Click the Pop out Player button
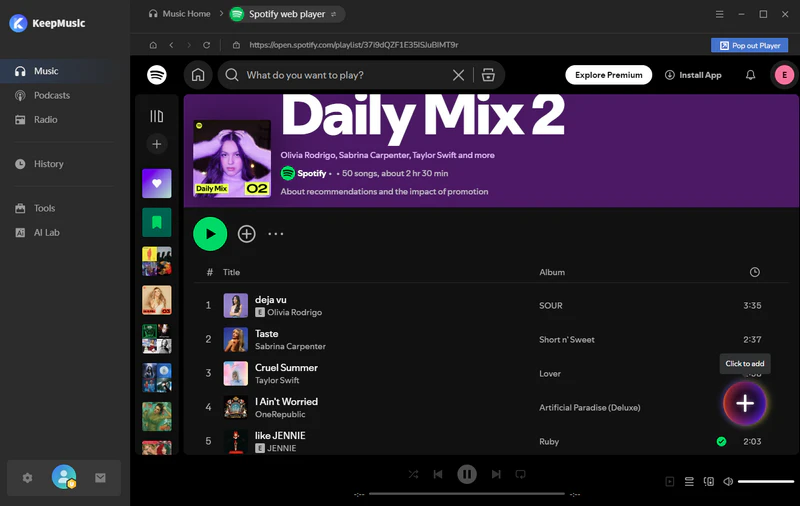 click(749, 45)
